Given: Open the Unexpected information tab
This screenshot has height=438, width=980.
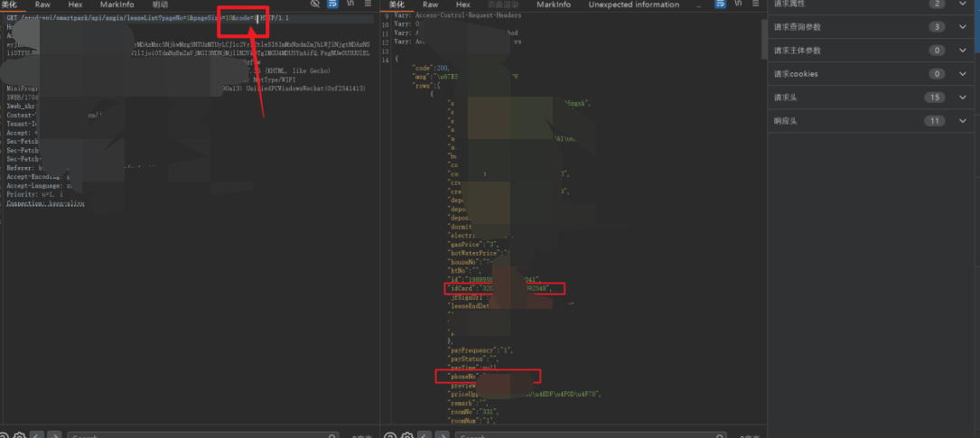Looking at the screenshot, I should coord(634,5).
